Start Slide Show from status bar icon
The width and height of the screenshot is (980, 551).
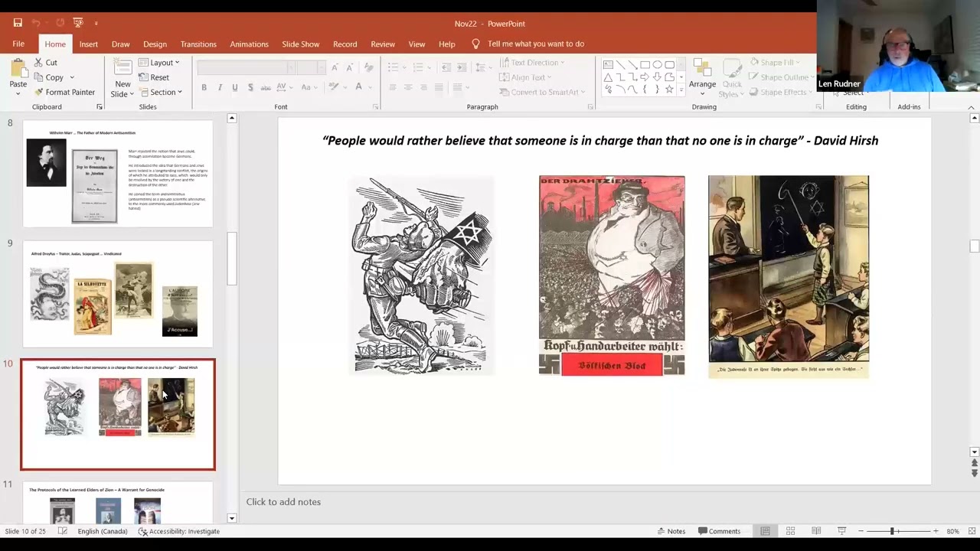coord(841,531)
